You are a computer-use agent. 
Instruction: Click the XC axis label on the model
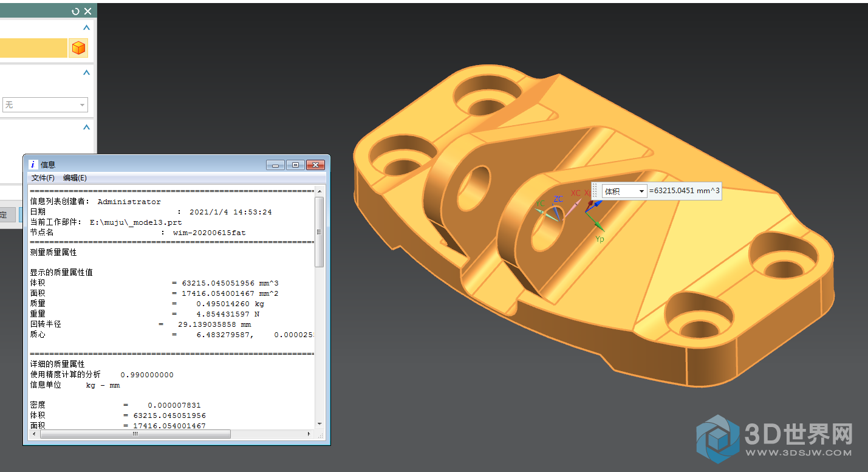[575, 193]
